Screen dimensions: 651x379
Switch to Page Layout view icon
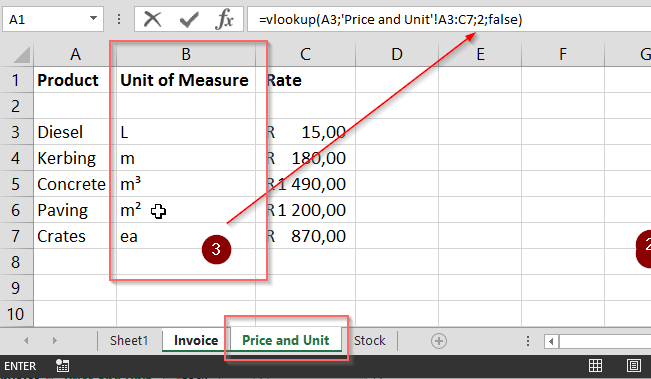(634, 366)
